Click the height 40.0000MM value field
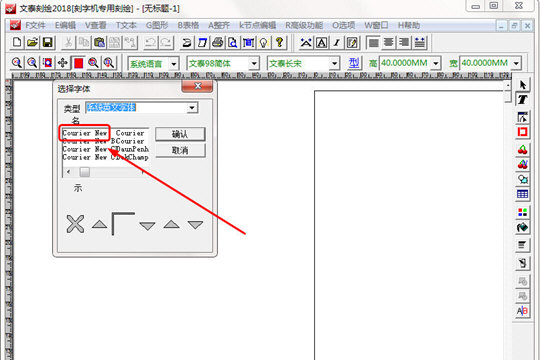The image size is (540, 360). [x=405, y=63]
